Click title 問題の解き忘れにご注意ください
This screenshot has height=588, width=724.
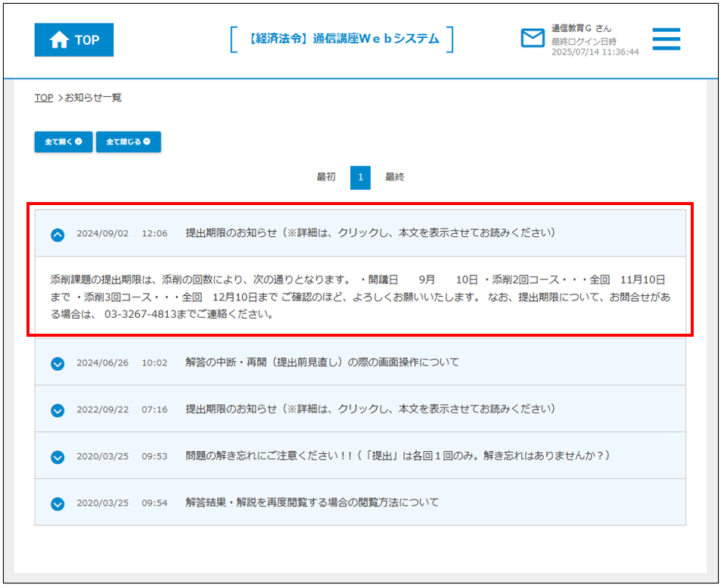click(397, 456)
